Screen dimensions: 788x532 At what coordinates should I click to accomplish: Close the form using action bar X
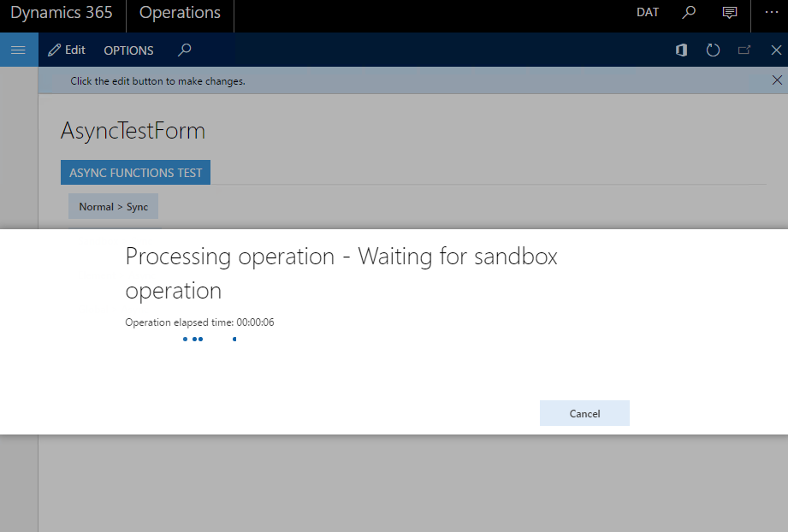[776, 50]
